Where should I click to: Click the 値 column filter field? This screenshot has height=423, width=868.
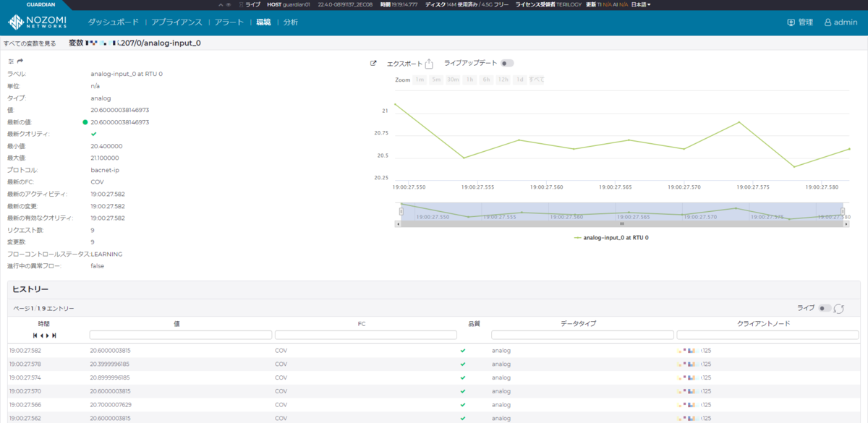click(181, 335)
